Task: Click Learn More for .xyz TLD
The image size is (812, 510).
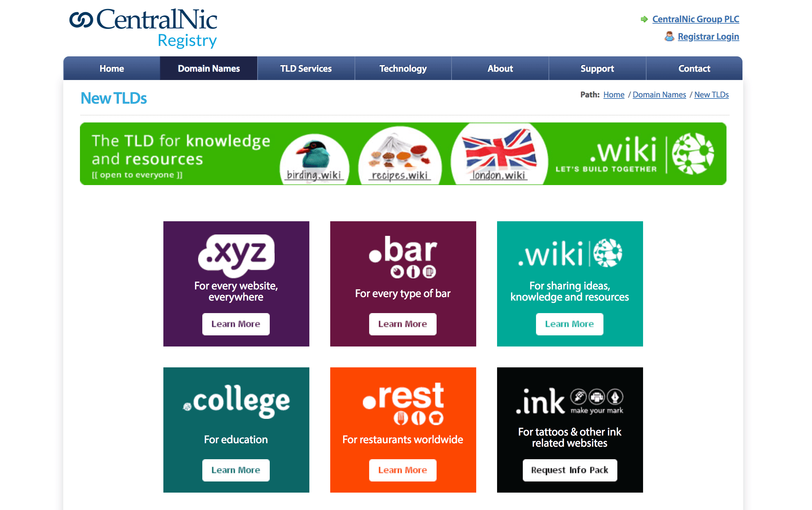Action: coord(236,324)
